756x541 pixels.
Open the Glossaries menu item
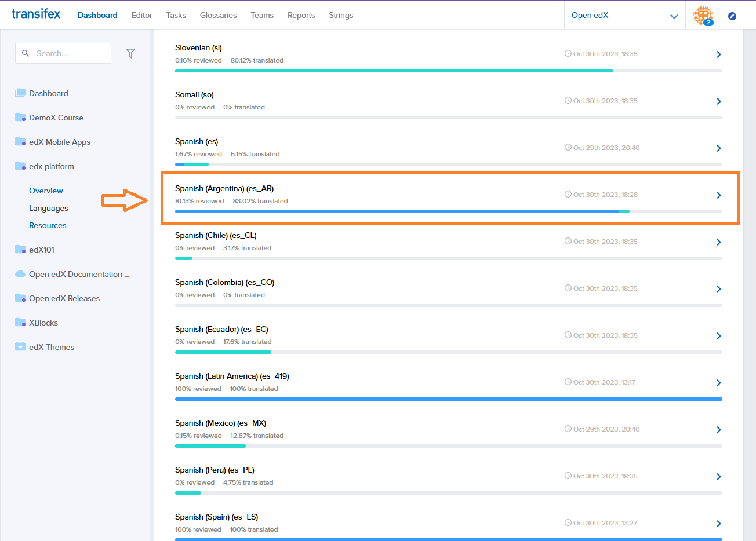218,16
